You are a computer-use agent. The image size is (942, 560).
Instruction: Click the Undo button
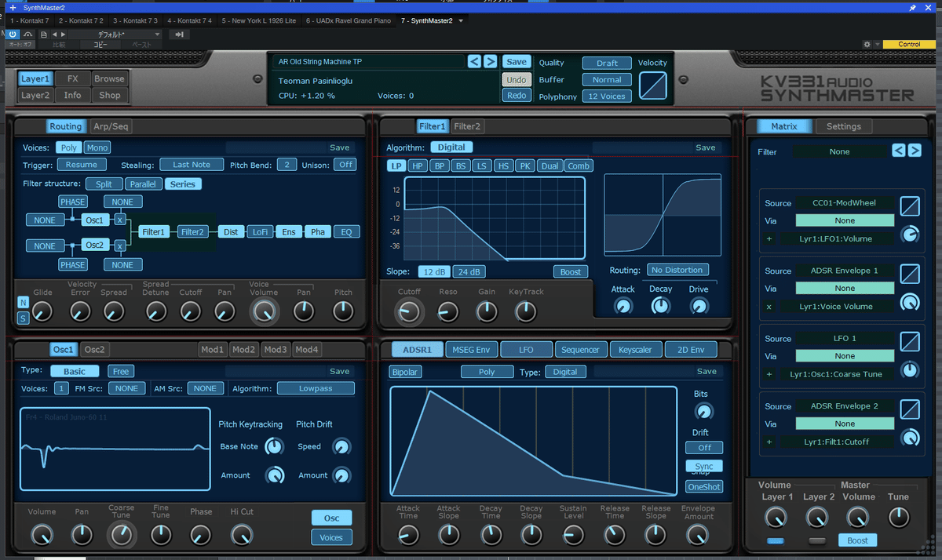click(x=516, y=80)
